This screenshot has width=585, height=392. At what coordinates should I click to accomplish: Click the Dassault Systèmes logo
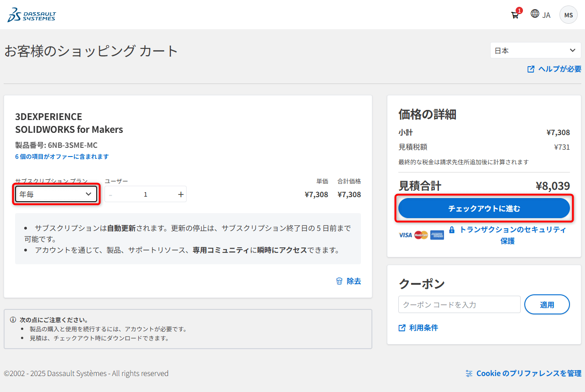(x=31, y=15)
